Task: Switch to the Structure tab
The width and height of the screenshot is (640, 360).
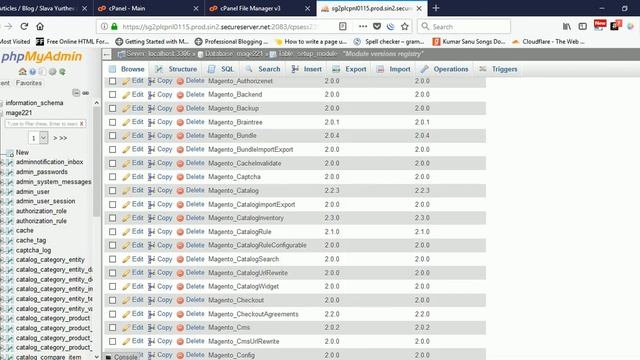Action: tap(176, 69)
